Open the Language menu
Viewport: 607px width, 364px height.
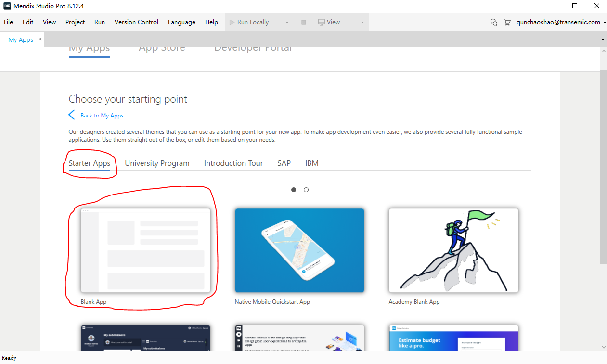coord(181,22)
